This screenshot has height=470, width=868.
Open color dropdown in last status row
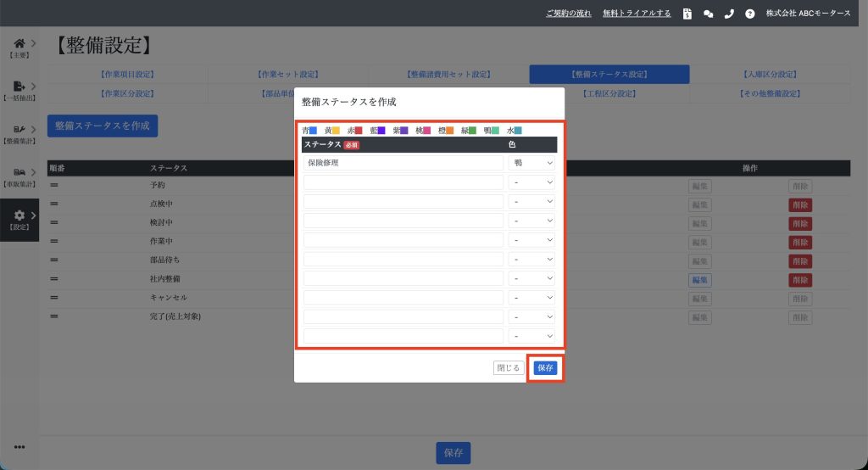click(x=531, y=336)
